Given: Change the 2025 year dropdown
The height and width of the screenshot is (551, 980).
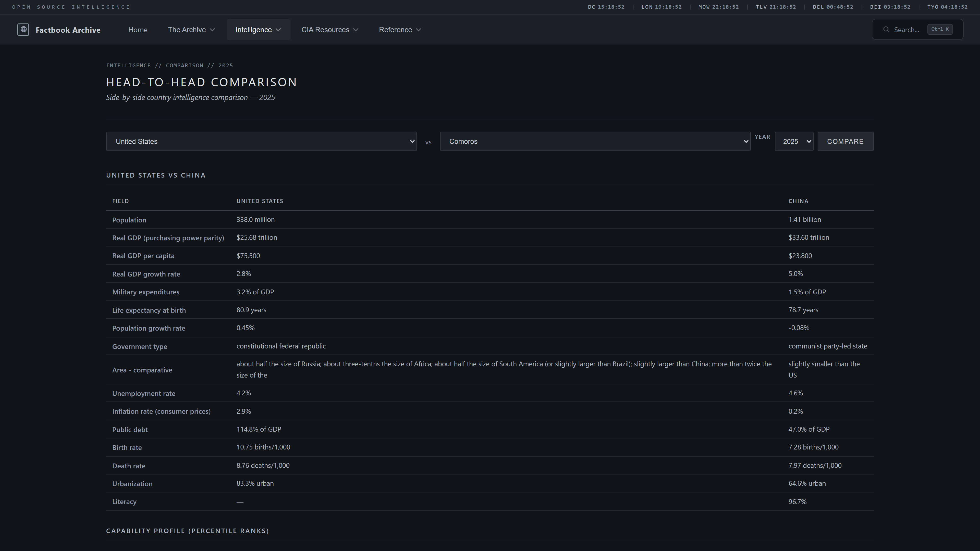Looking at the screenshot, I should 794,142.
